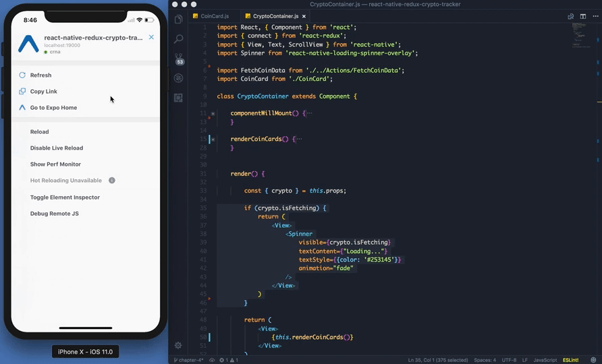Viewport: 602px width, 364px height.
Task: Show Perf Monitor in the developer menu
Action: 85,164
